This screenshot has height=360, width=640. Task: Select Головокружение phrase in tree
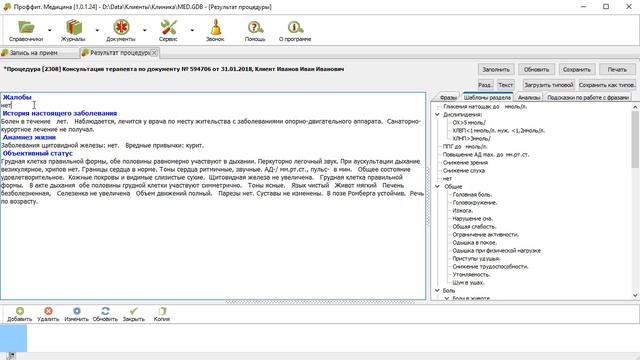(475, 202)
